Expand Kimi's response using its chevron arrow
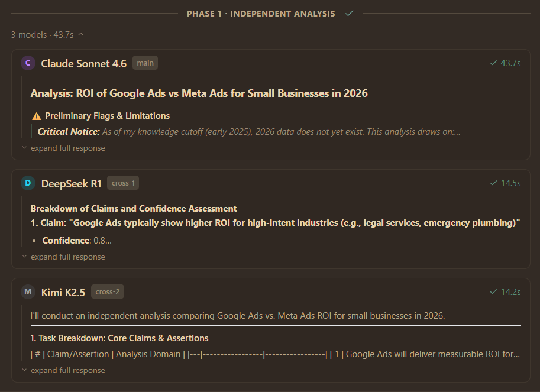This screenshot has width=540, height=392. pos(24,371)
